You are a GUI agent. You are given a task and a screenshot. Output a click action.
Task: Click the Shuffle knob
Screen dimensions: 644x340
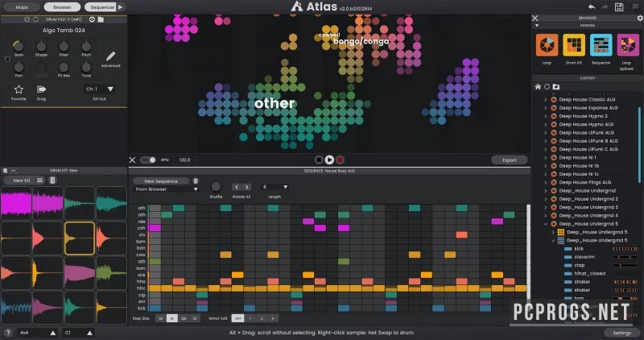pyautogui.click(x=216, y=187)
